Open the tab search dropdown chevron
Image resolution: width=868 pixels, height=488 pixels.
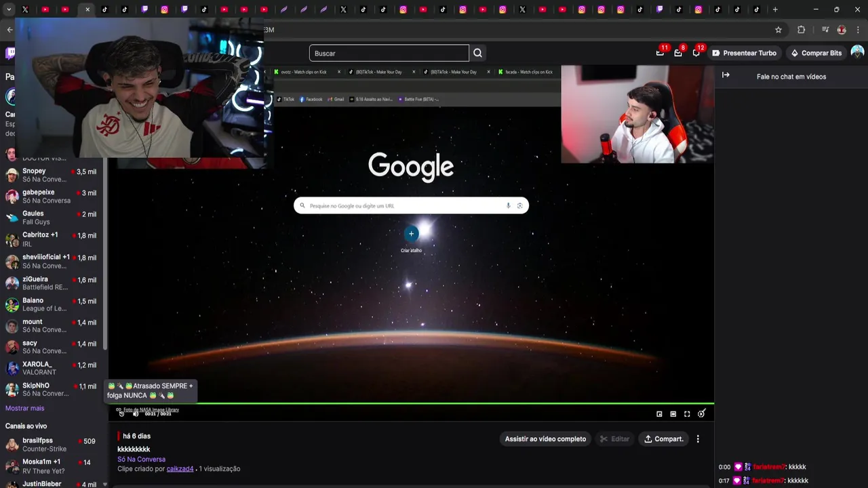[9, 9]
